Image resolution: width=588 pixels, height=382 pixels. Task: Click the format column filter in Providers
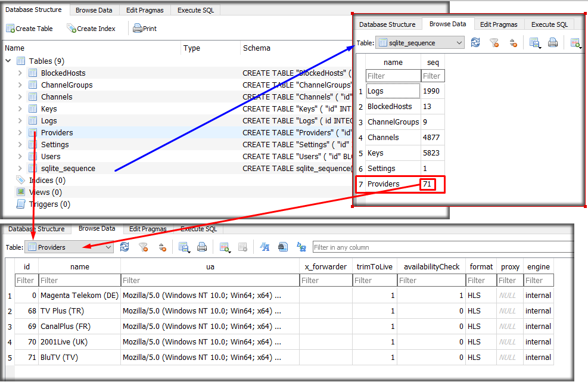[481, 280]
